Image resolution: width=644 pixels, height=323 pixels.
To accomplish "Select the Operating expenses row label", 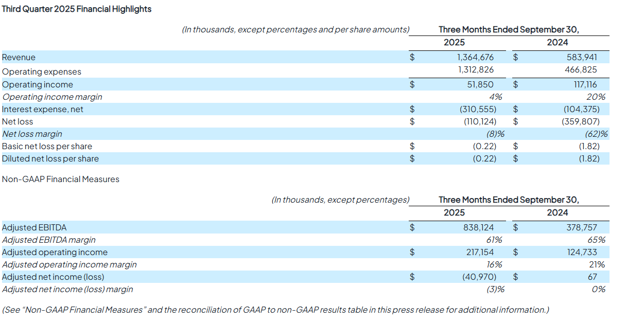I will coord(42,71).
